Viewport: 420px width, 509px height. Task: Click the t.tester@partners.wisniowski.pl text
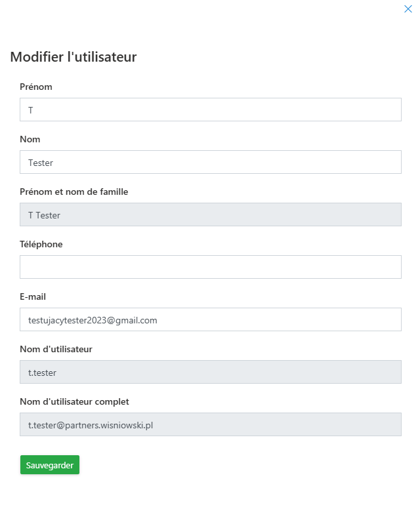pyautogui.click(x=91, y=425)
